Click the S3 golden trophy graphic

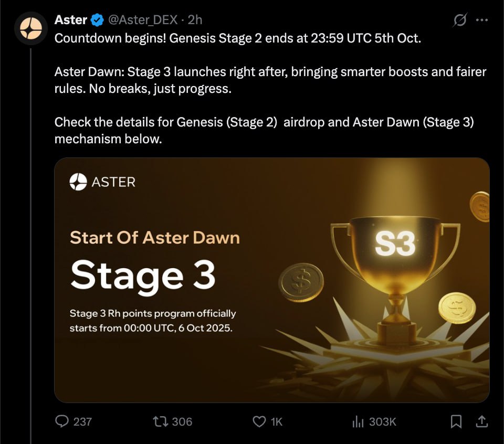tap(395, 257)
